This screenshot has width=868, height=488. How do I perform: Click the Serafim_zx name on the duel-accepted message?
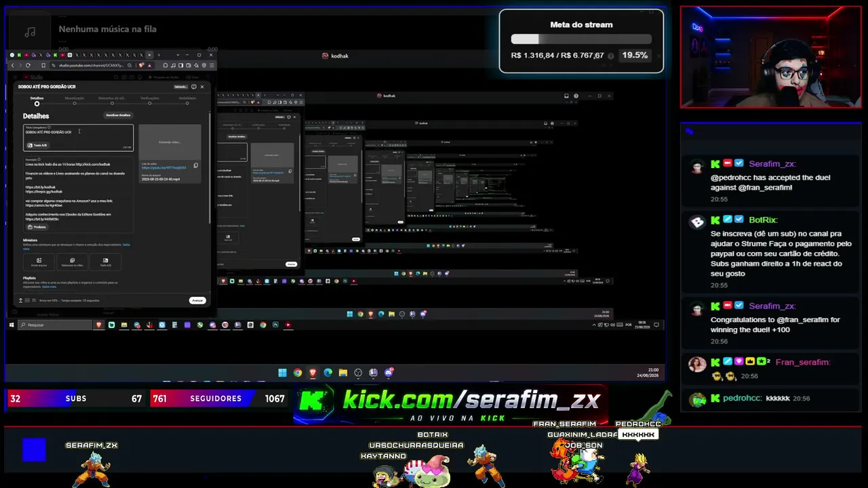[772, 164]
